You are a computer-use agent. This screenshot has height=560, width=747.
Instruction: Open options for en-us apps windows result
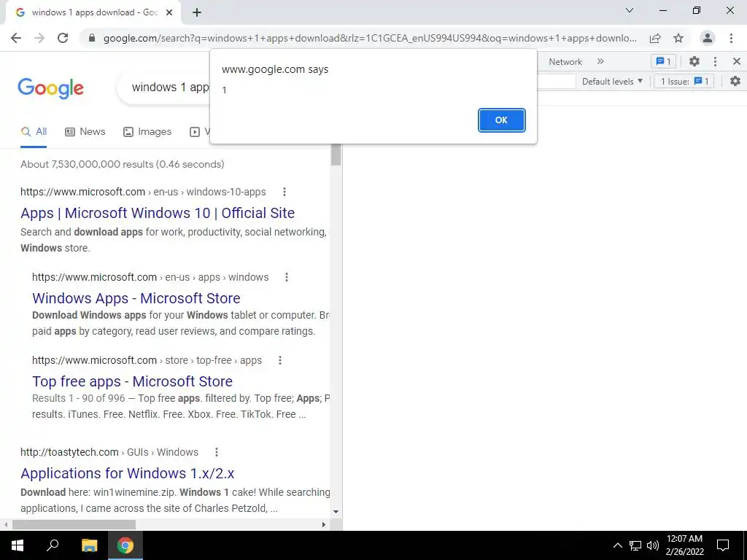(x=286, y=277)
